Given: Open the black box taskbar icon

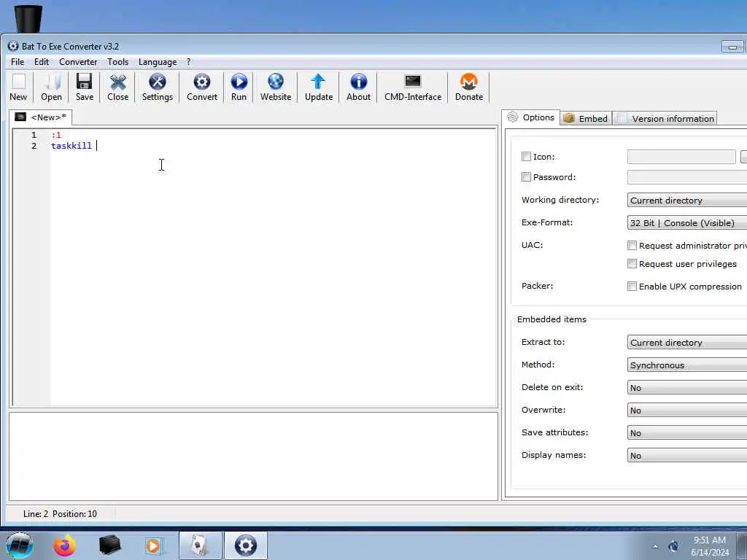Looking at the screenshot, I should (109, 545).
